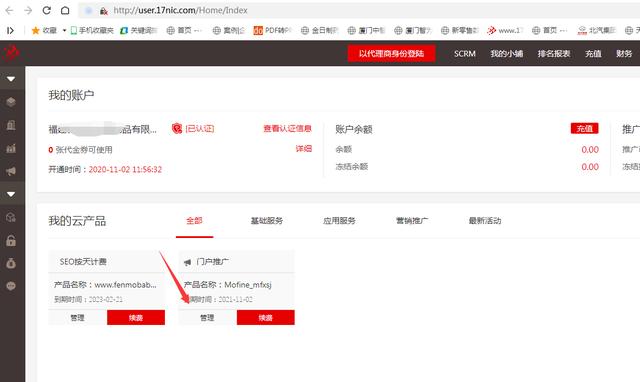
Task: Click the box with gear sidebar icon
Action: pos(11,217)
